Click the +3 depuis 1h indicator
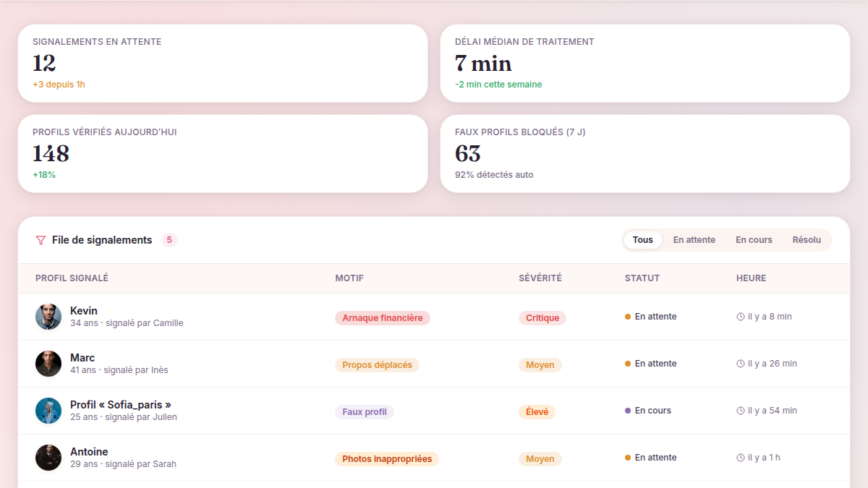The image size is (868, 488). pyautogui.click(x=59, y=85)
